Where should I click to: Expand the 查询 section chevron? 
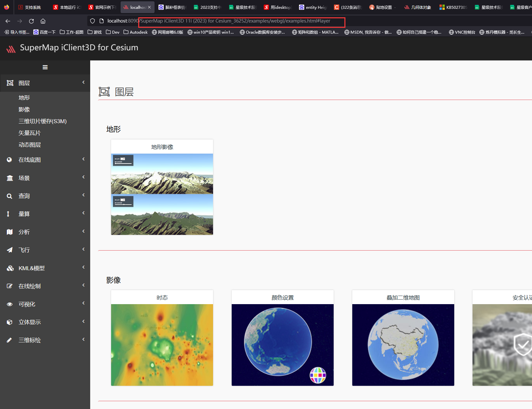84,195
